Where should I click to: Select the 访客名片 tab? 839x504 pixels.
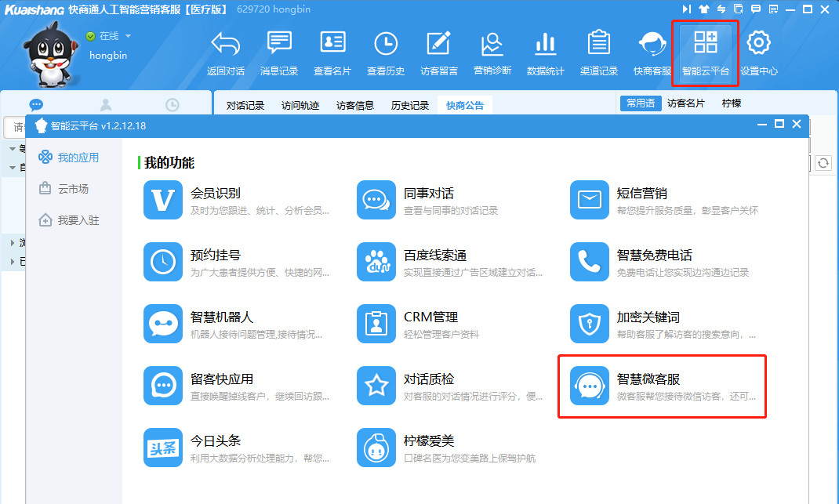click(685, 103)
